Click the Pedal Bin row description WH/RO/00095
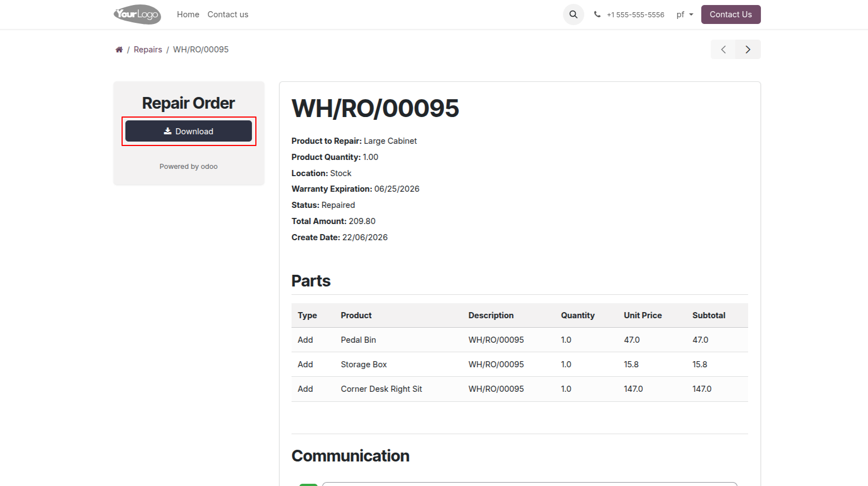868x486 pixels. click(x=496, y=340)
